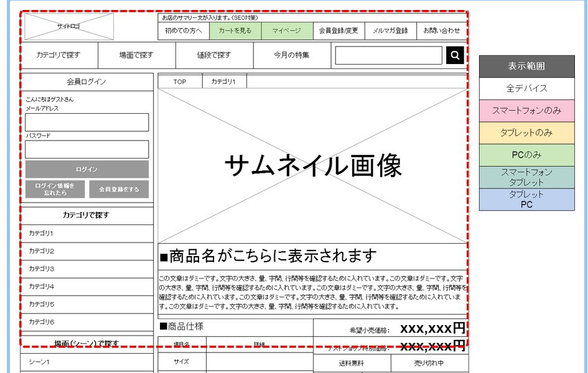Viewport: 588px width, 373px height.
Task: Click the パスワード input box
Action: [x=87, y=149]
